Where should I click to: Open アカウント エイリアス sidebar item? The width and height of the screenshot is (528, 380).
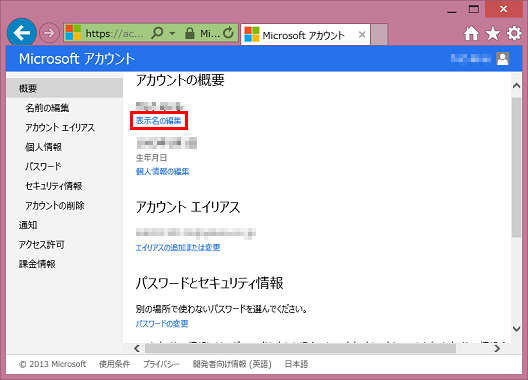pyautogui.click(x=60, y=127)
